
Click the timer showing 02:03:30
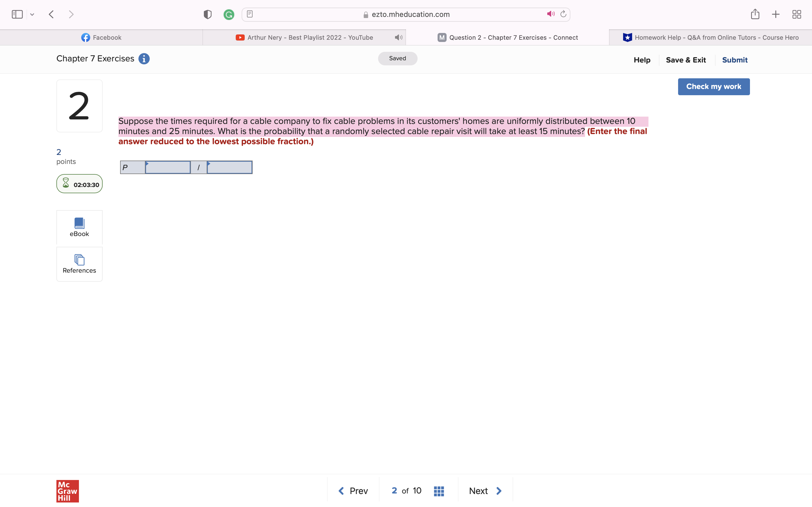tap(79, 184)
